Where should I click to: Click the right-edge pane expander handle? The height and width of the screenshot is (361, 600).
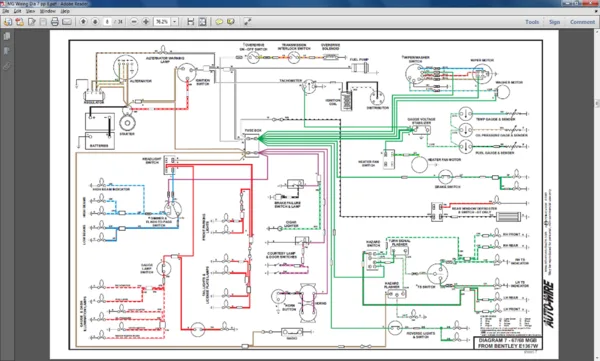(x=597, y=103)
